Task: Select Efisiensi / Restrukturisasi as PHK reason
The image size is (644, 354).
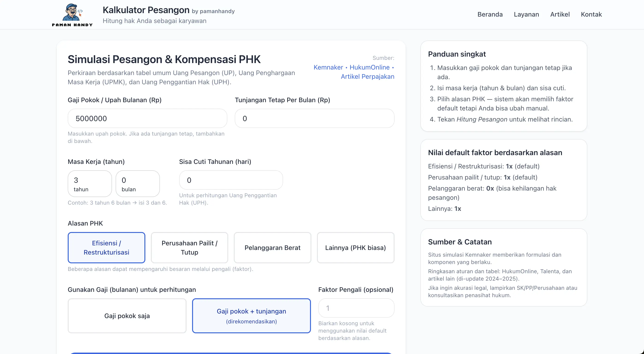Action: tap(106, 248)
